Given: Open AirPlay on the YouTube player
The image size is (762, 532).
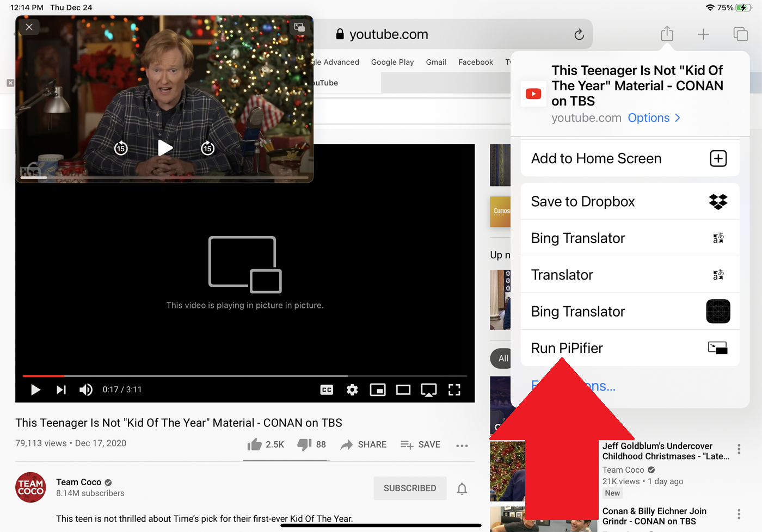Looking at the screenshot, I should 429,390.
